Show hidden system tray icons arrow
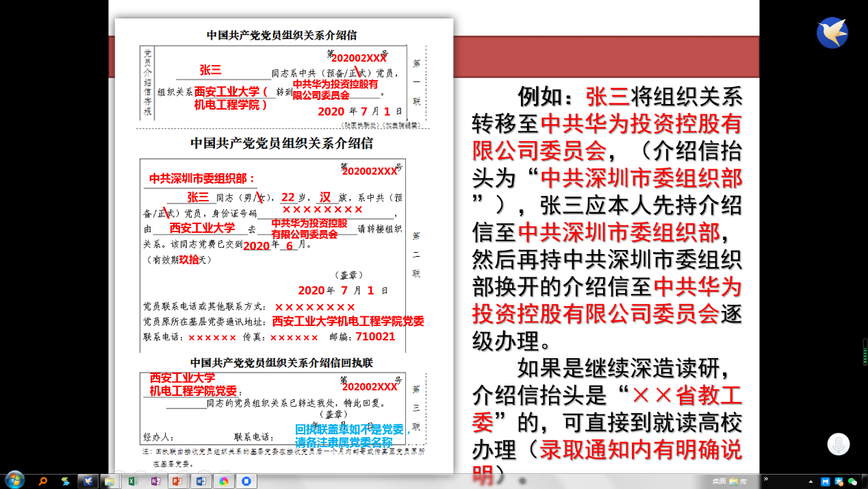The image size is (868, 489). [x=810, y=481]
